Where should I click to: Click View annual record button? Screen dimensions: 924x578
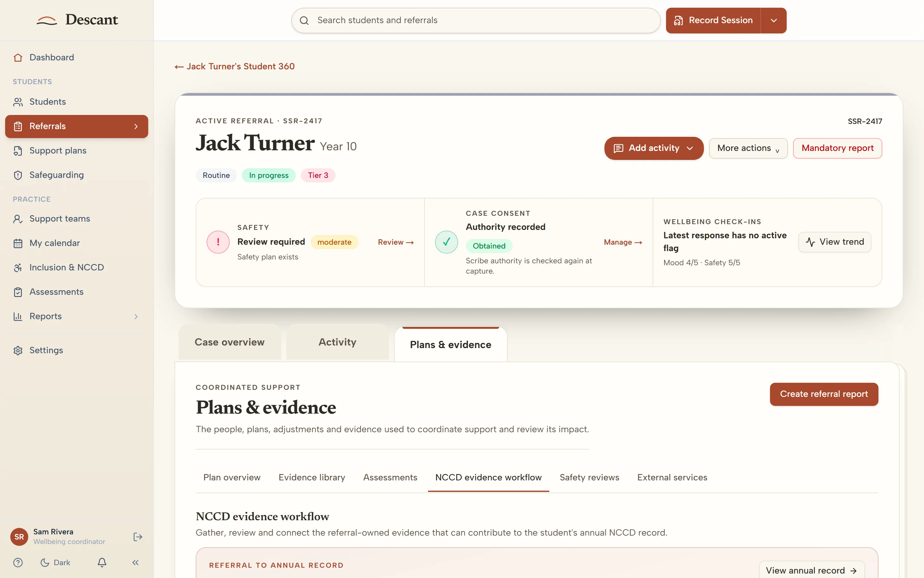(811, 570)
